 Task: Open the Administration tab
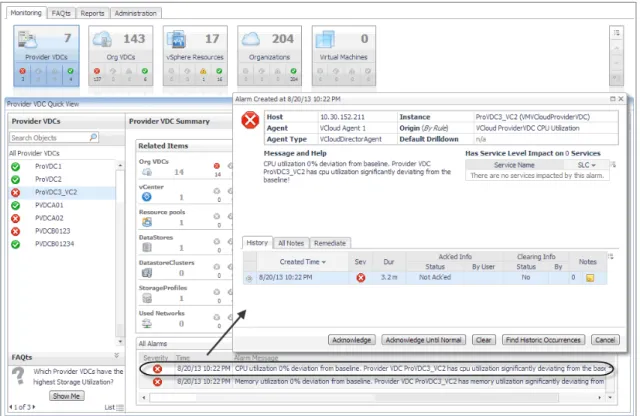click(x=136, y=13)
